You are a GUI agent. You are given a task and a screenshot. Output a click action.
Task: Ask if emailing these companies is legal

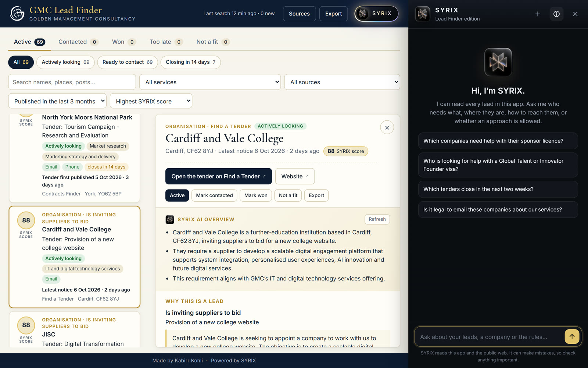[x=498, y=210]
